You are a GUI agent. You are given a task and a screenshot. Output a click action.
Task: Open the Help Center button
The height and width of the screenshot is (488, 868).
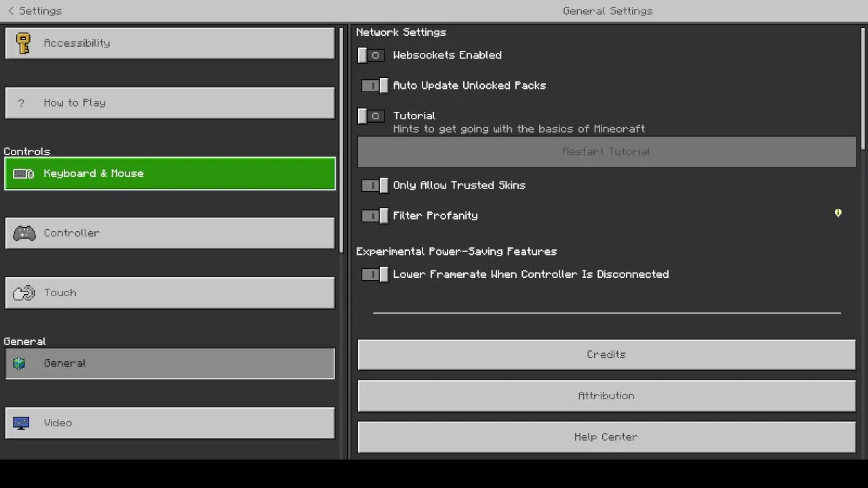(x=607, y=437)
